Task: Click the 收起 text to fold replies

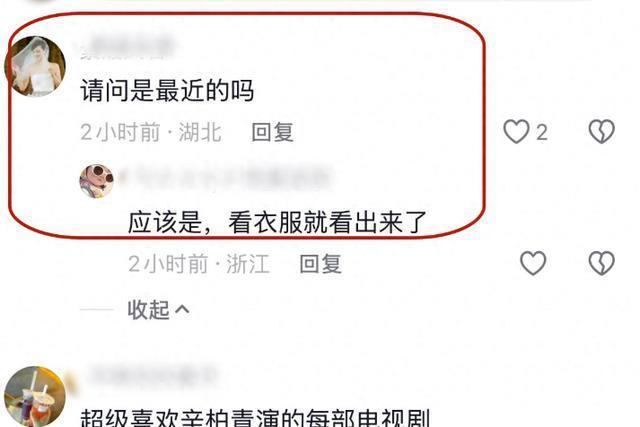Action: [x=149, y=310]
